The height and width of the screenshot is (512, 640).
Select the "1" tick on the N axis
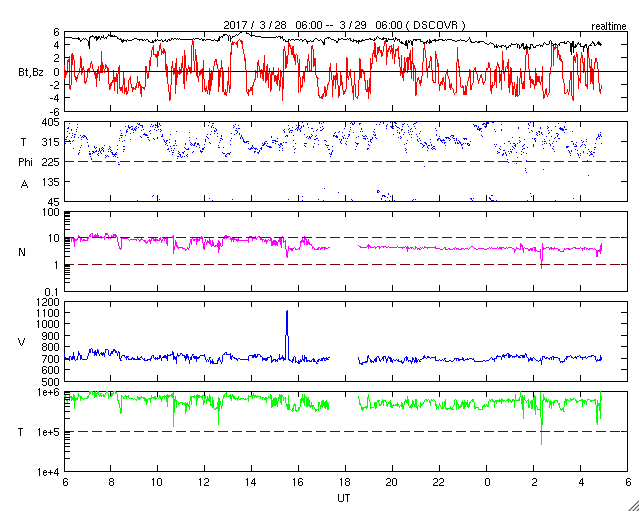pos(57,265)
